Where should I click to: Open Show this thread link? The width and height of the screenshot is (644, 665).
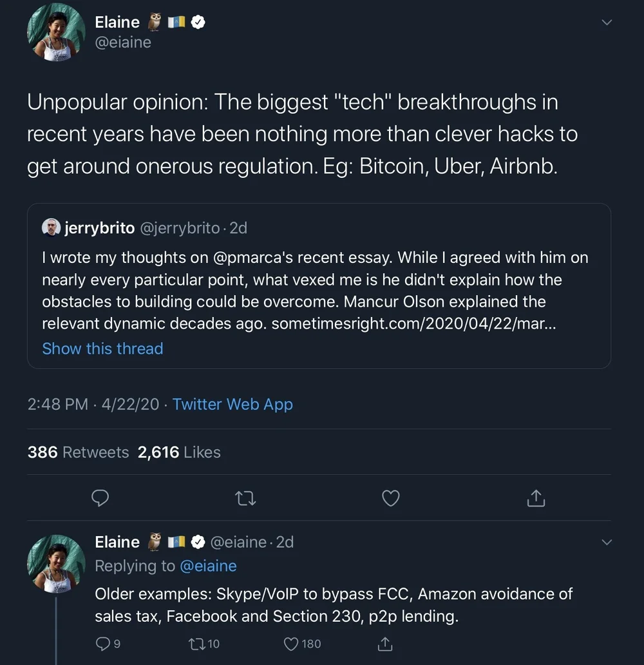click(102, 349)
